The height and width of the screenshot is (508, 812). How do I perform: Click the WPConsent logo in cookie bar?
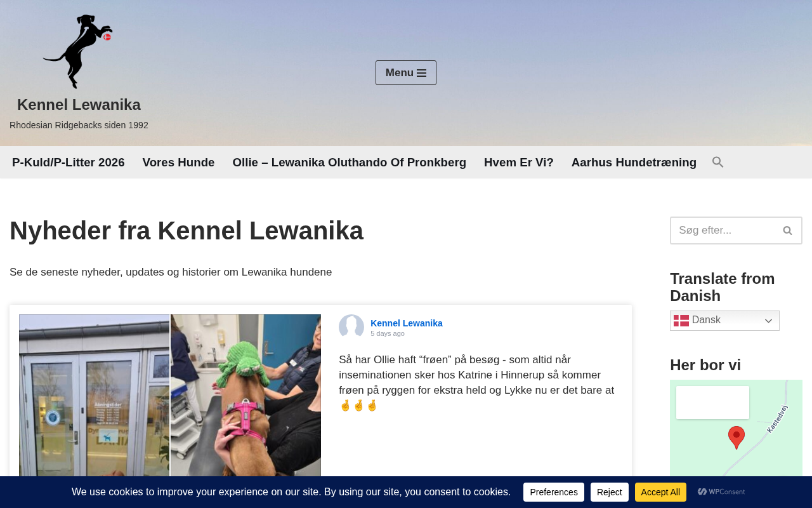(x=721, y=491)
